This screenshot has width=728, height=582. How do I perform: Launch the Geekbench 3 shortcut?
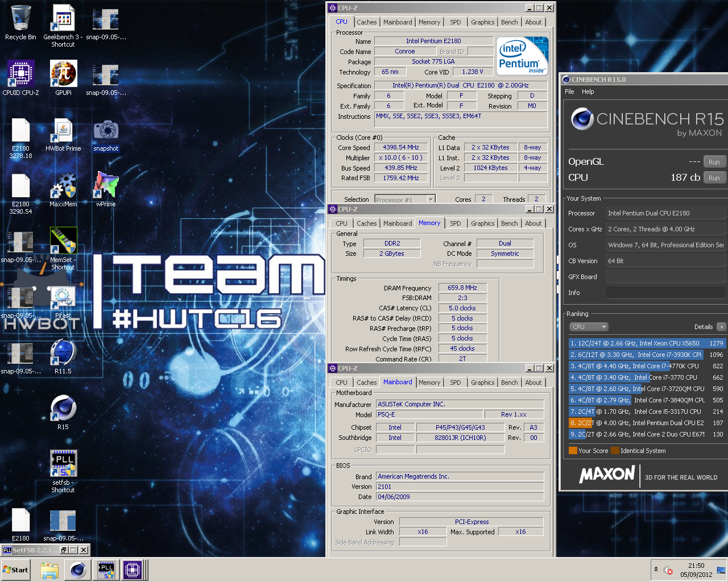click(x=63, y=26)
